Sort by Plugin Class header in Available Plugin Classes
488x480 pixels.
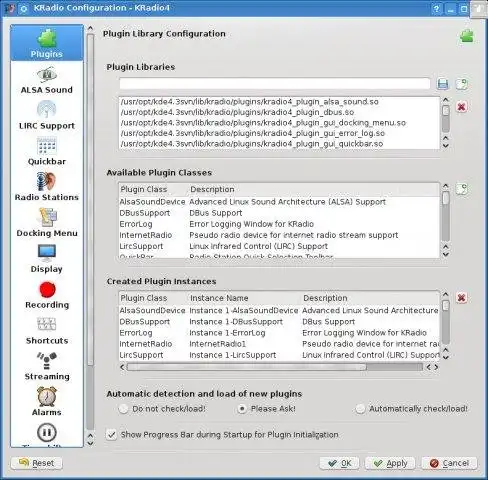point(153,189)
